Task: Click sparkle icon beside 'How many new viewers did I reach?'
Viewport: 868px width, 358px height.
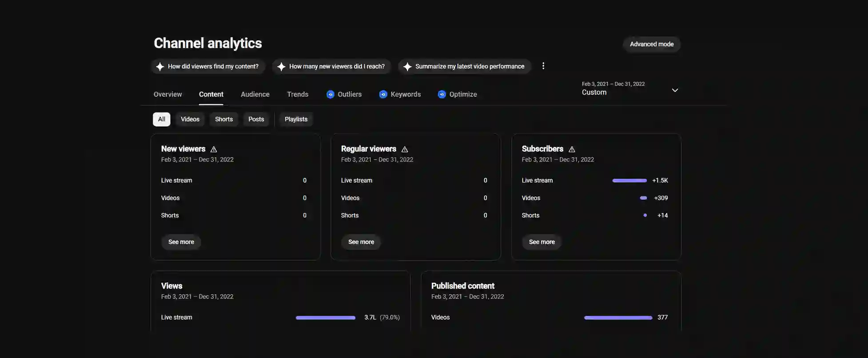Action: (x=281, y=66)
